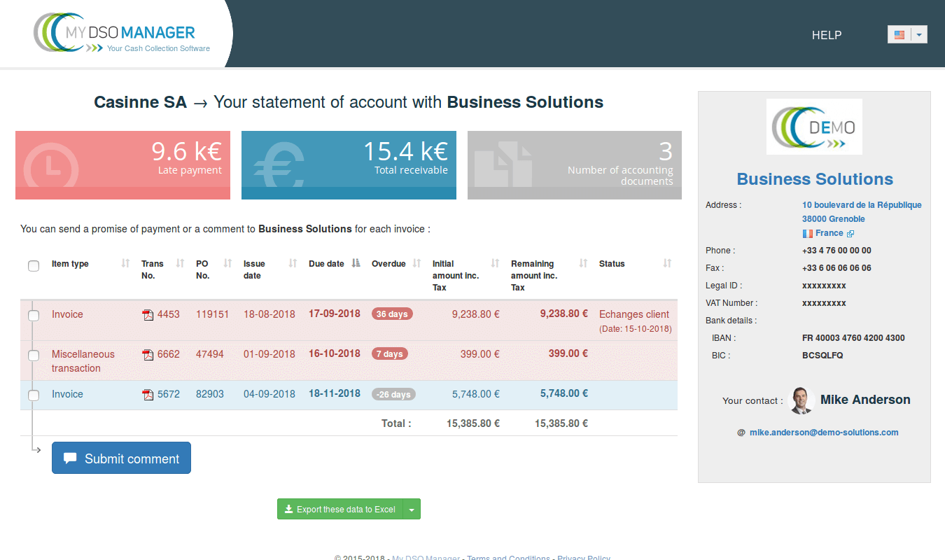Click the Submit comment button
The width and height of the screenshot is (945, 560).
click(121, 458)
